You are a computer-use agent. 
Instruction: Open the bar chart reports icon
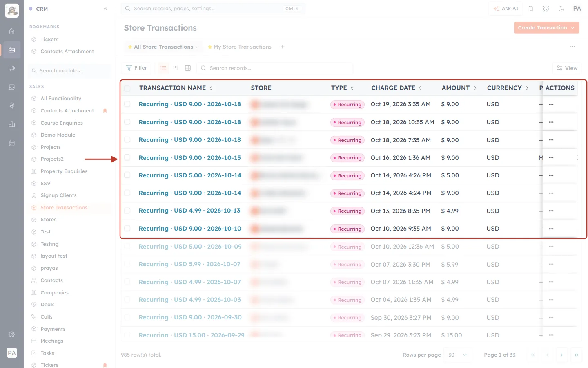coord(12,124)
